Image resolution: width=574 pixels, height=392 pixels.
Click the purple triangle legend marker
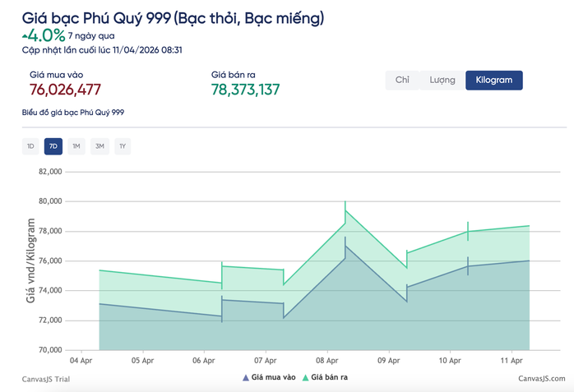[x=245, y=377]
